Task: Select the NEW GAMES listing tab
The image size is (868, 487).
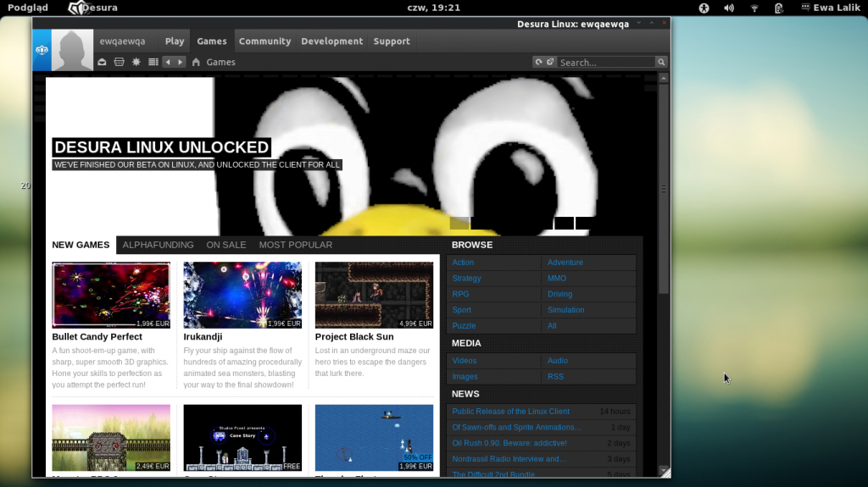Action: (81, 245)
